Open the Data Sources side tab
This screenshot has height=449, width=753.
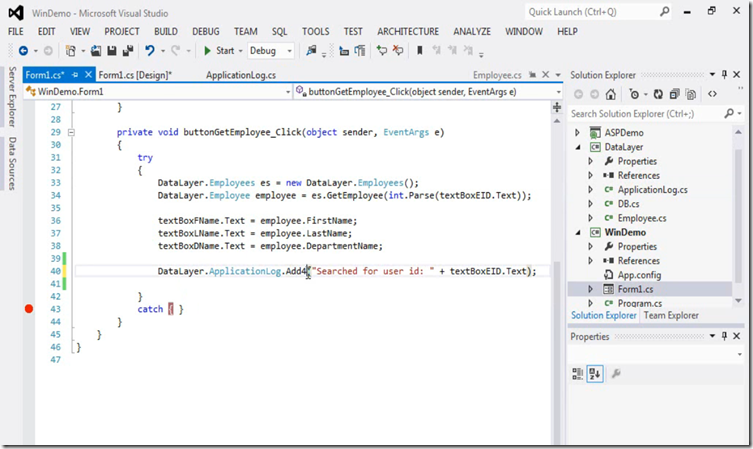12,163
